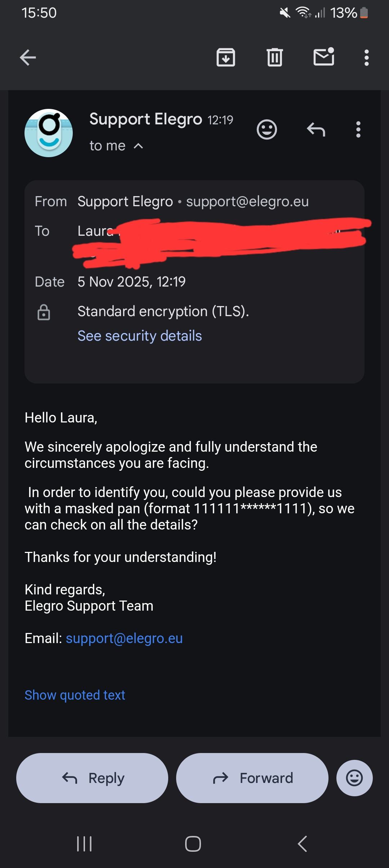This screenshot has width=389, height=868.
Task: Add an emoji reaction beside sender name
Action: tap(267, 129)
